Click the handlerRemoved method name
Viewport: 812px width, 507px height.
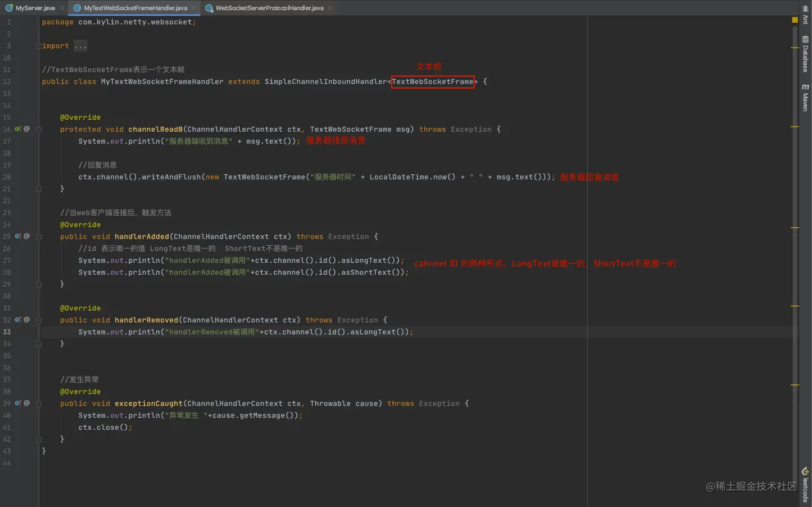click(147, 320)
